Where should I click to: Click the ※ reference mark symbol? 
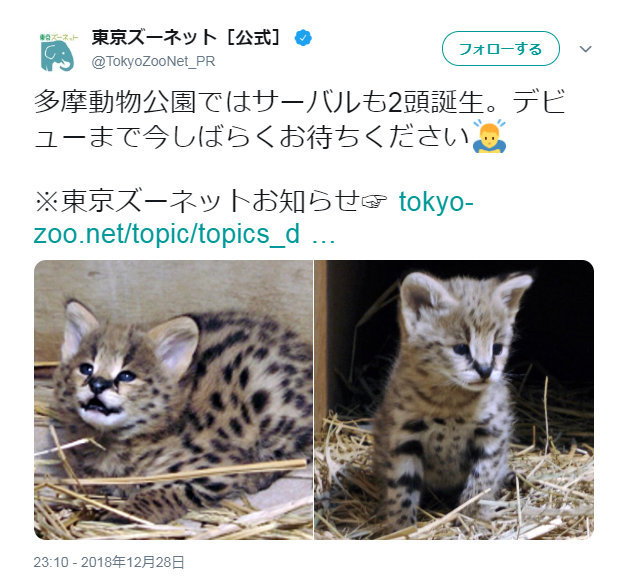[47, 201]
